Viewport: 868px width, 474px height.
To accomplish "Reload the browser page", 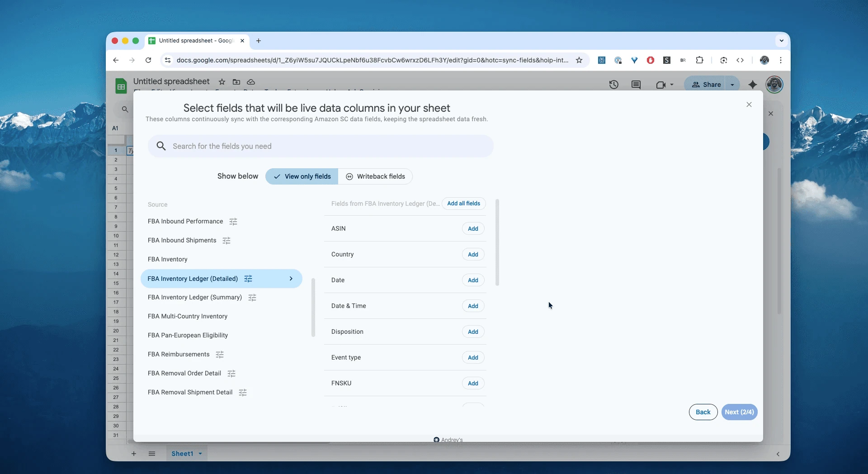I will 148,60.
